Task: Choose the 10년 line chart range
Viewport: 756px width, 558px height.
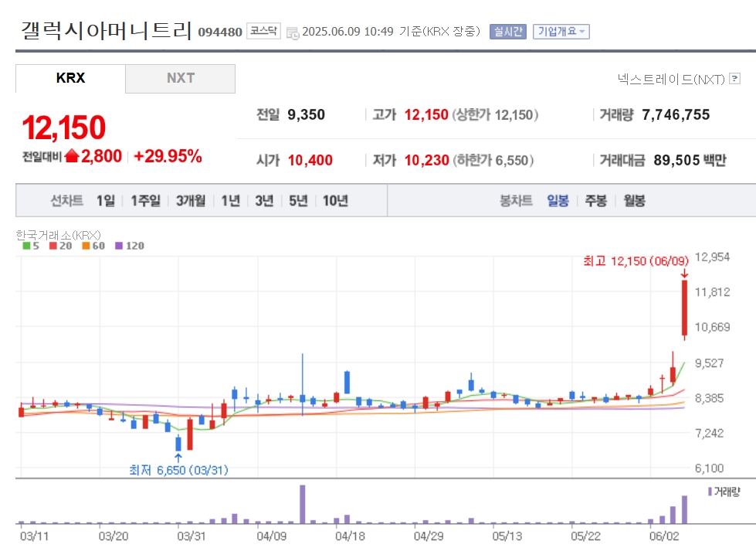Action: pyautogui.click(x=335, y=200)
